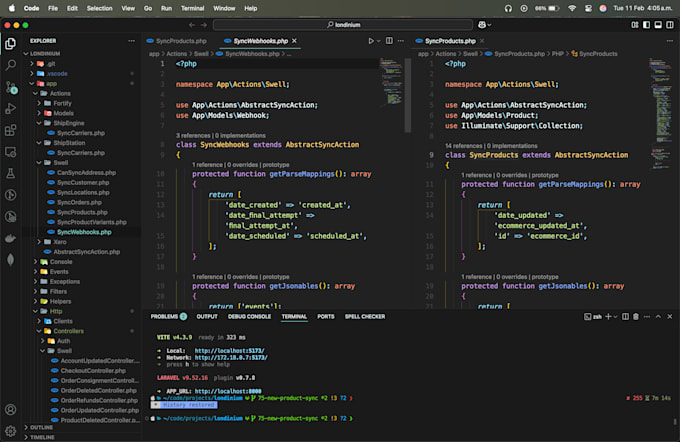The width and height of the screenshot is (680, 442).
Task: Open Source Control view in activity bar
Action: click(x=10, y=87)
